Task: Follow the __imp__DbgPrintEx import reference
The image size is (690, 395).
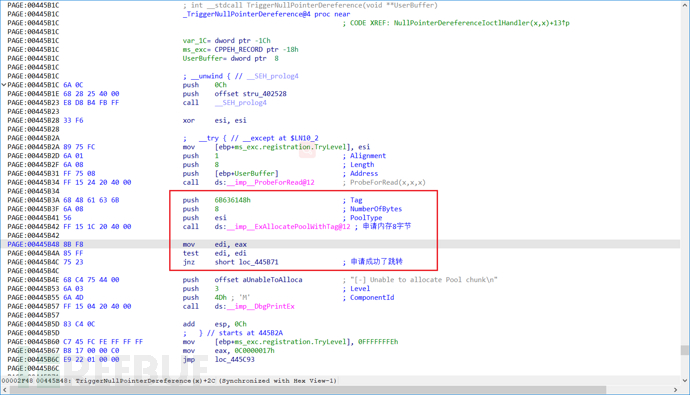Action: [261, 306]
